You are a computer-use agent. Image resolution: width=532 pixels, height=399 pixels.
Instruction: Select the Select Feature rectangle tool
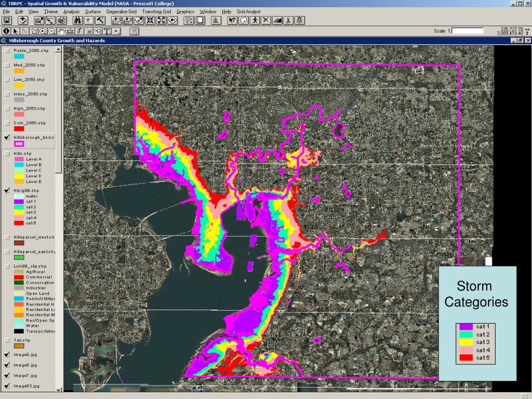(x=34, y=32)
